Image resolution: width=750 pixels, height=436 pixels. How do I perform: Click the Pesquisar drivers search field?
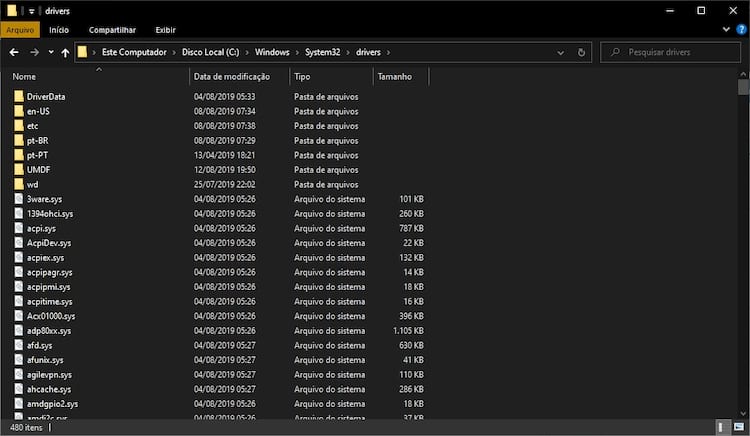point(675,52)
